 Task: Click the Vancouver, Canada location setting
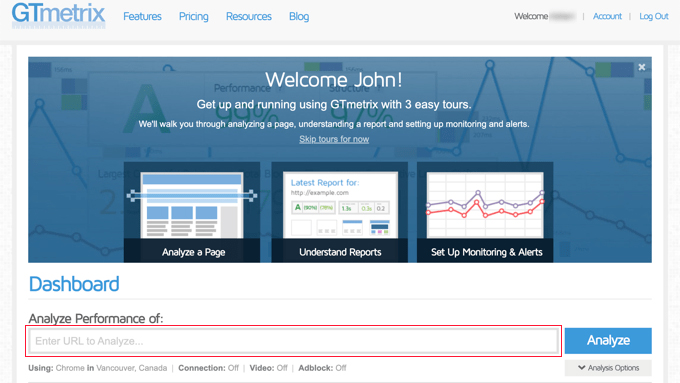[131, 368]
